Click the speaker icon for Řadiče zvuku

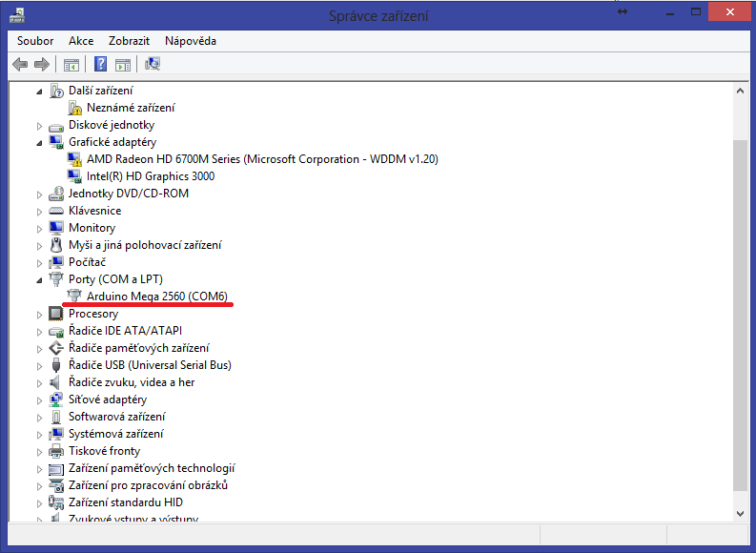55,382
